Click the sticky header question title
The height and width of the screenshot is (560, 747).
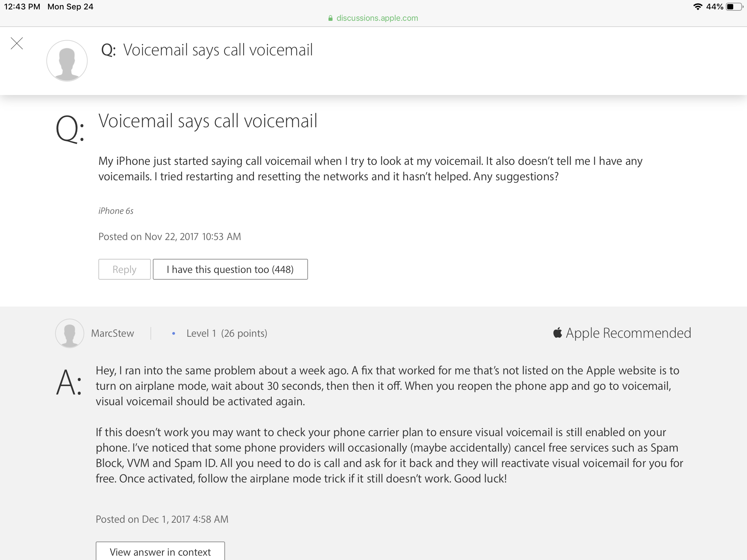[x=218, y=50]
